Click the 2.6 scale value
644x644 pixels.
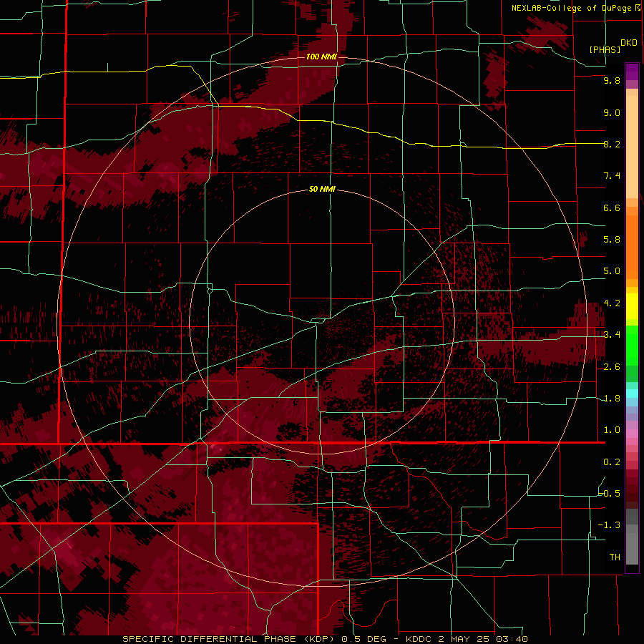(x=612, y=367)
